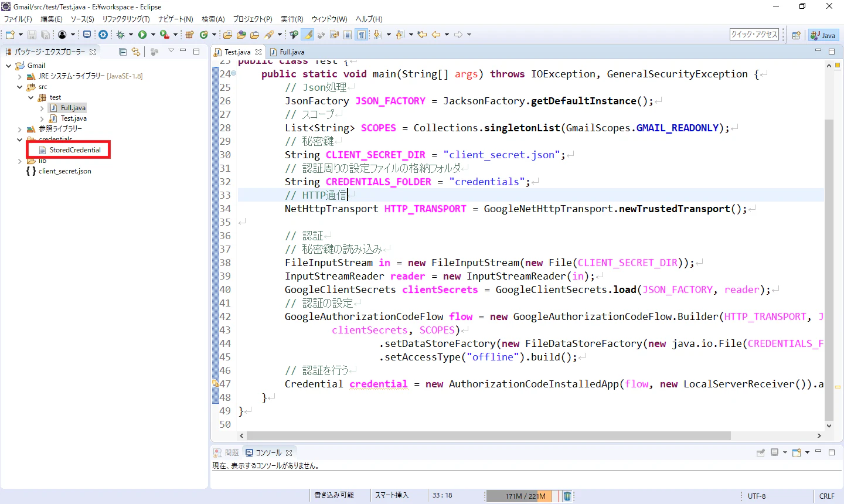Click the editor vertical scrollbar

click(x=829, y=270)
